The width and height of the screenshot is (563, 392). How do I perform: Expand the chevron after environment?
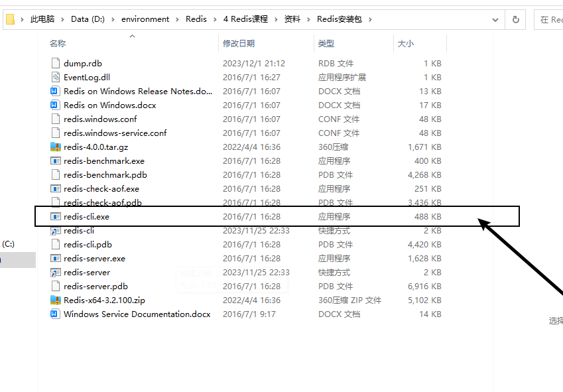(x=177, y=19)
